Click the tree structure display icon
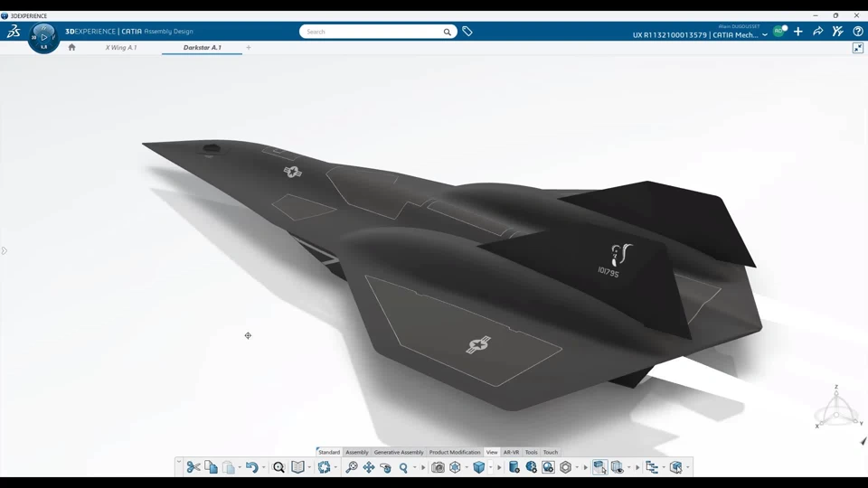The image size is (868, 488). tap(652, 467)
